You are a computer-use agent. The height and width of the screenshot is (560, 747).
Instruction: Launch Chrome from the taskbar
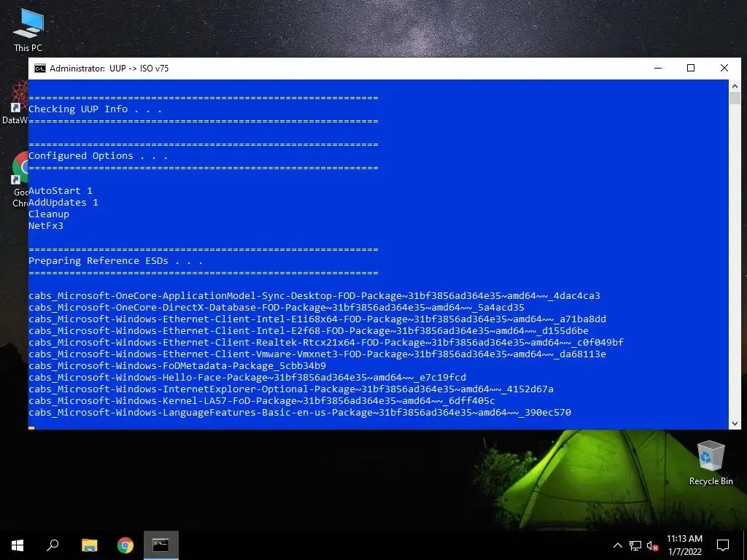pyautogui.click(x=125, y=545)
